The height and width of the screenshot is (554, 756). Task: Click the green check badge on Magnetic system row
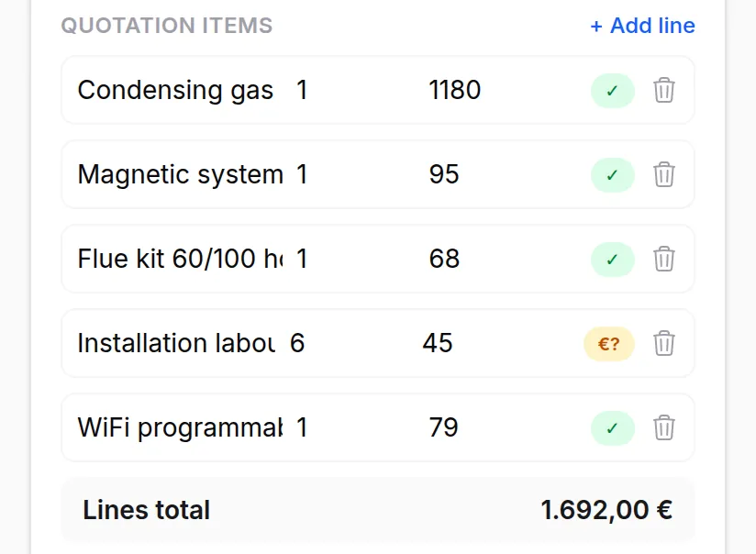tap(612, 174)
